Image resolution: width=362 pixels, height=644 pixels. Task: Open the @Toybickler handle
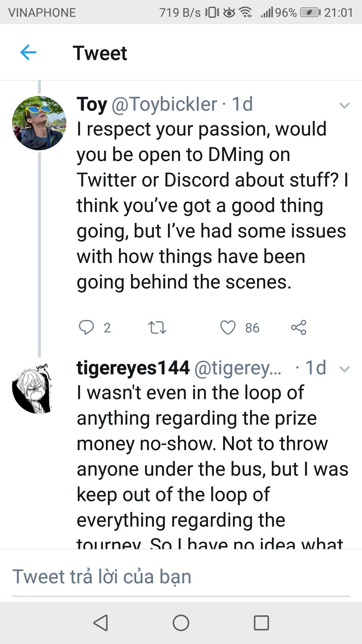[164, 104]
